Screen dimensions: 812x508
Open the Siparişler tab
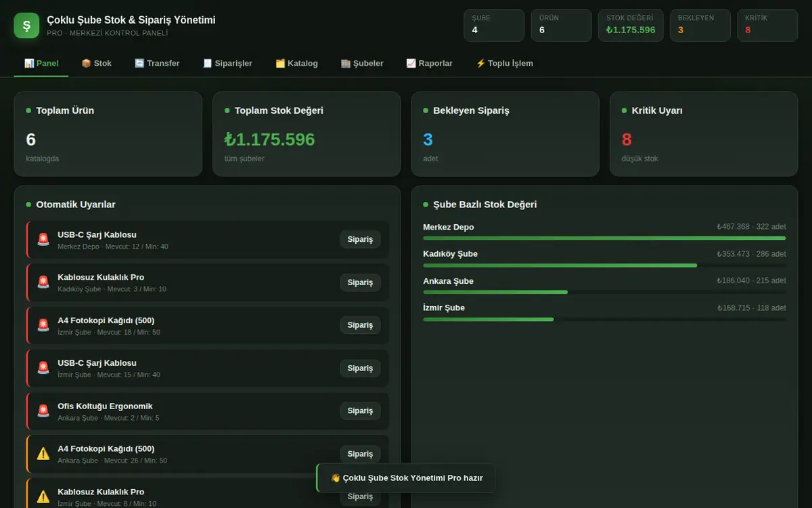click(227, 63)
